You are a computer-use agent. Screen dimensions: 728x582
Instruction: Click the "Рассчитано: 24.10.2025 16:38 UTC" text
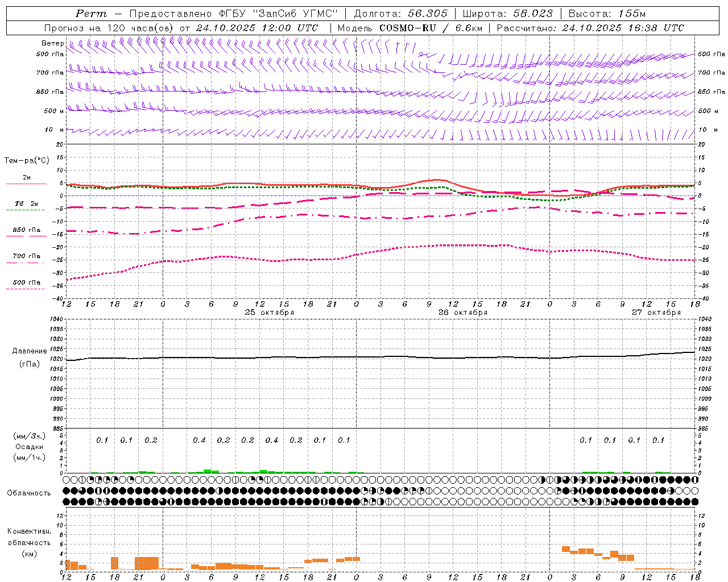click(590, 27)
